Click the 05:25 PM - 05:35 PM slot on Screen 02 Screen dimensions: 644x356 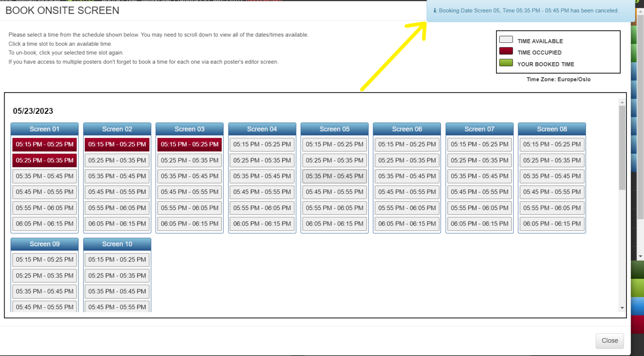coord(117,160)
